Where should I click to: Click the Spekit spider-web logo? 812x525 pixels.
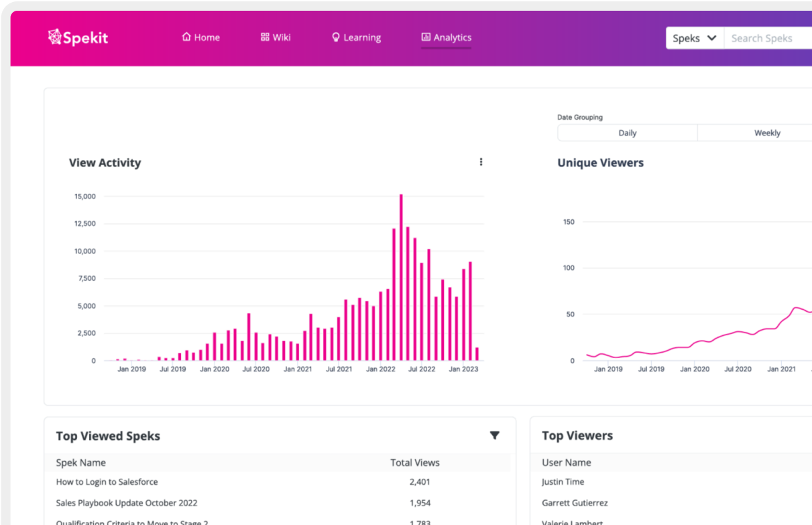[54, 37]
